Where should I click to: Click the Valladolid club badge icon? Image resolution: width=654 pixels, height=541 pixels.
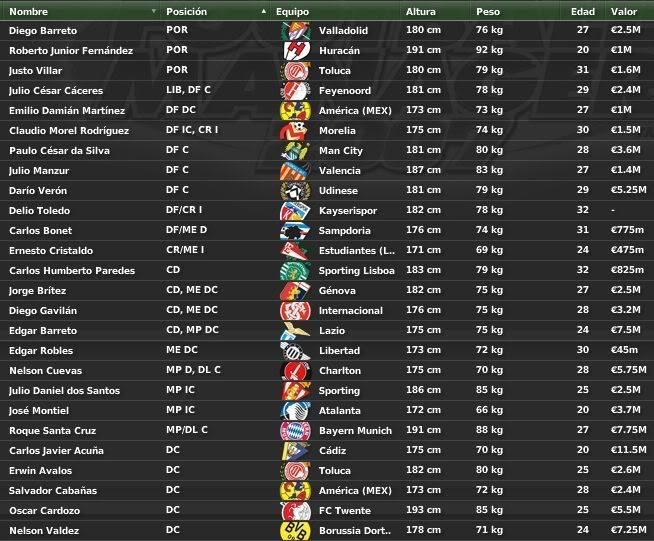point(295,30)
